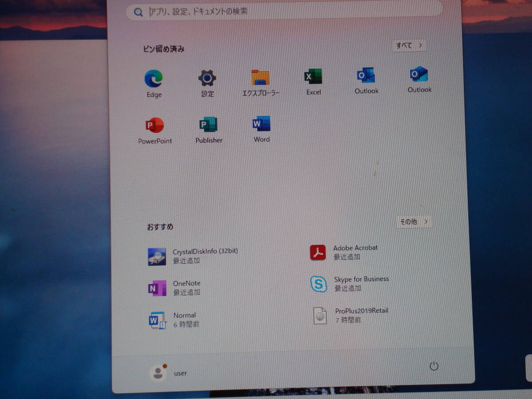Open the ProPlus2019Retail file icon
Viewport: 532px width, 399px height.
(320, 316)
